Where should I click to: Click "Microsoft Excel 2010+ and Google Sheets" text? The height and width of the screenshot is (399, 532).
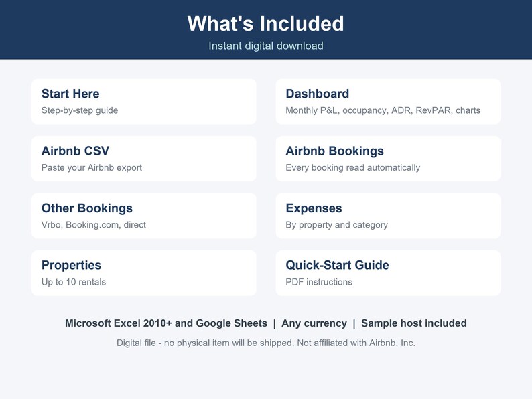166,323
